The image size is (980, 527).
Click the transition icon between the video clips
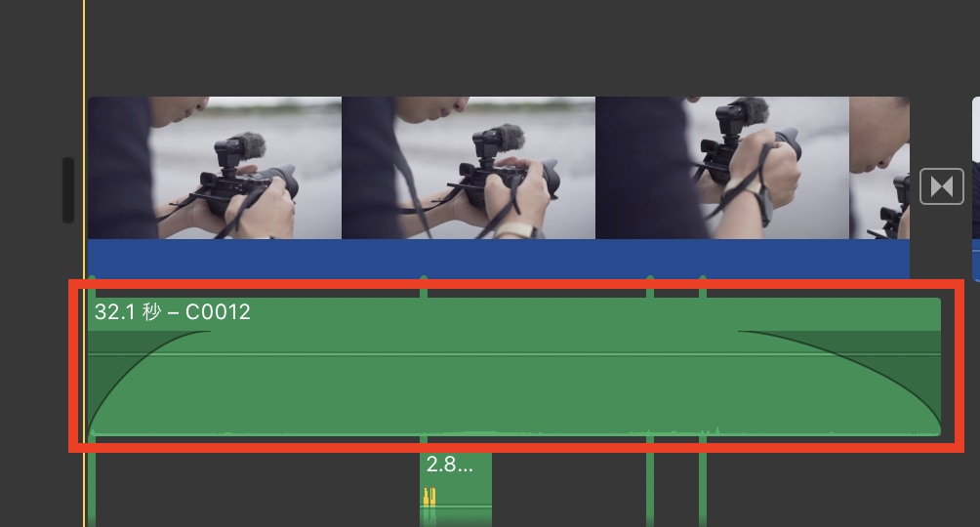(941, 186)
